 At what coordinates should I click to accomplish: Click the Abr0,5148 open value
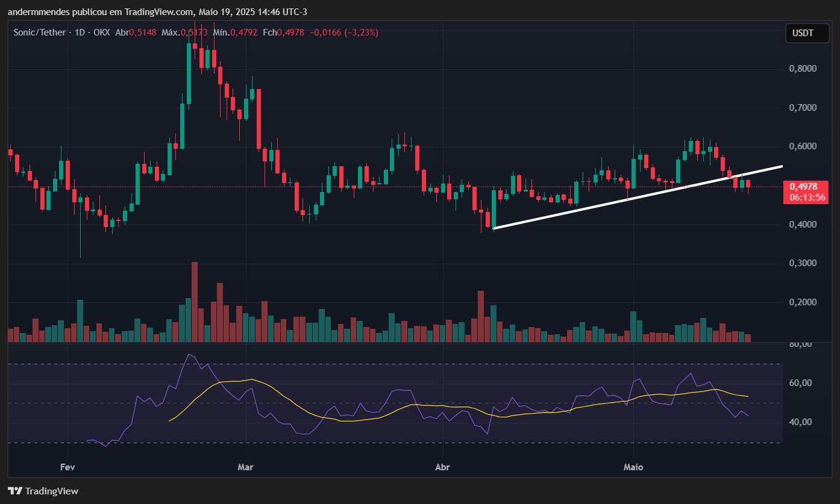(x=136, y=33)
